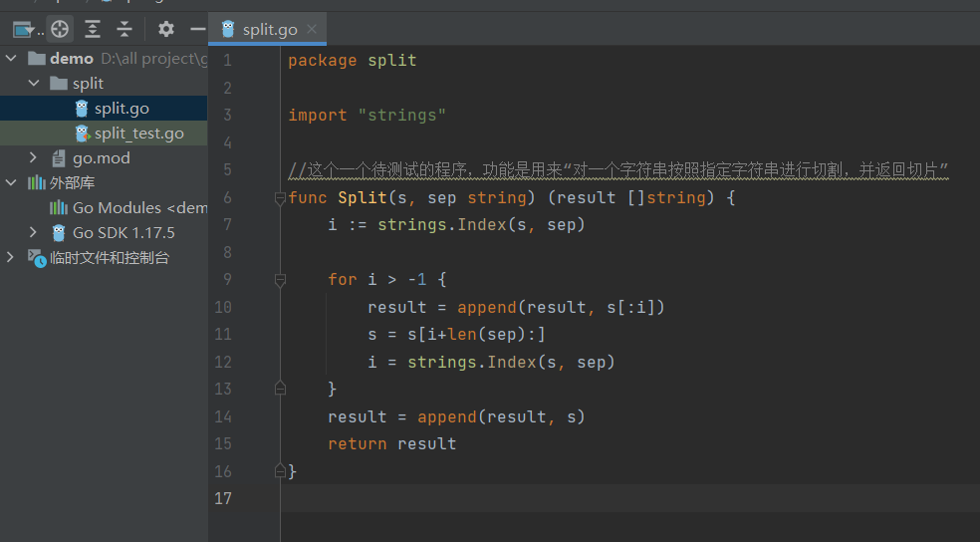This screenshot has height=542, width=980.
Task: Close the split.go editor tab
Action: [x=312, y=30]
